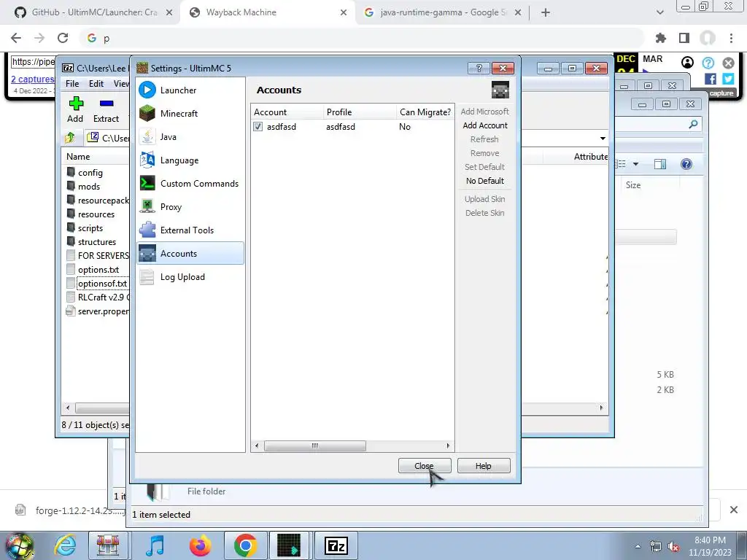This screenshot has width=747, height=560.
Task: Open 7-Zip Edit menu
Action: (x=96, y=83)
